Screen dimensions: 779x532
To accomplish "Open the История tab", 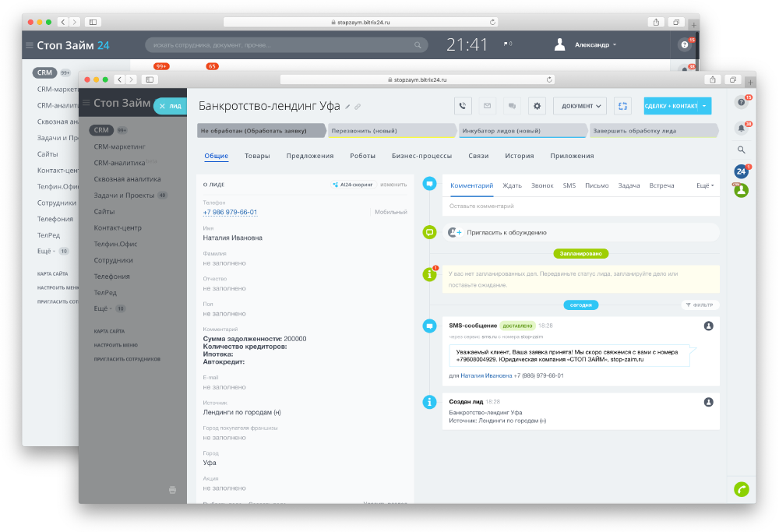I will click(520, 156).
